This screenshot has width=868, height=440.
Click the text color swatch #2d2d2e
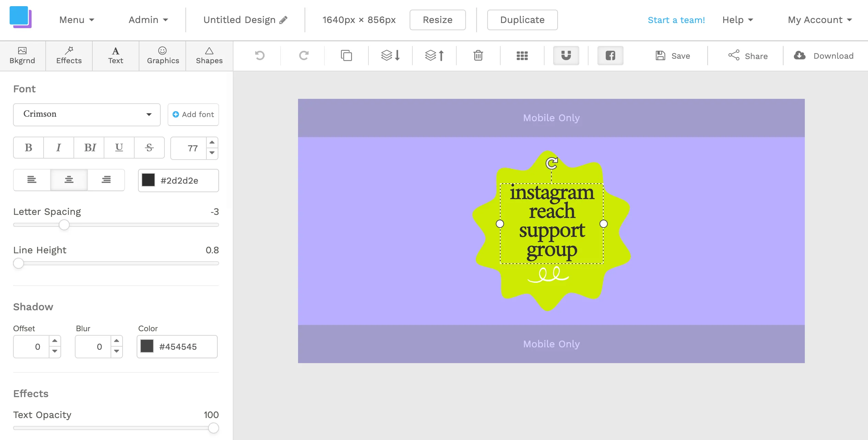(x=148, y=180)
